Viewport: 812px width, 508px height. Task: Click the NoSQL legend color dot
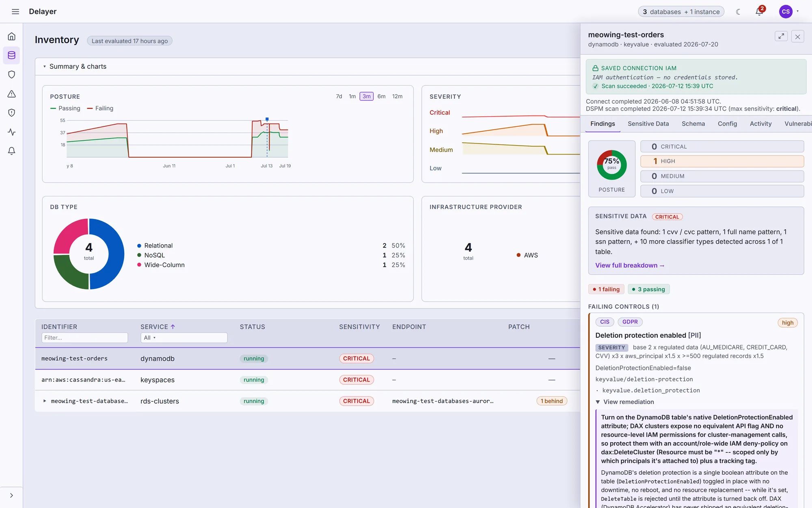(x=139, y=255)
